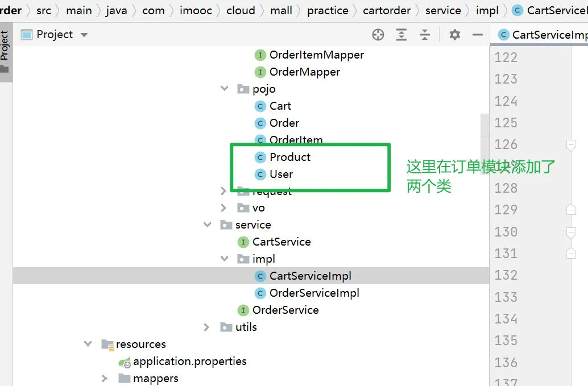Toggle code fold marker at line 129
Image resolution: width=588 pixels, height=386 pixels.
point(571,210)
